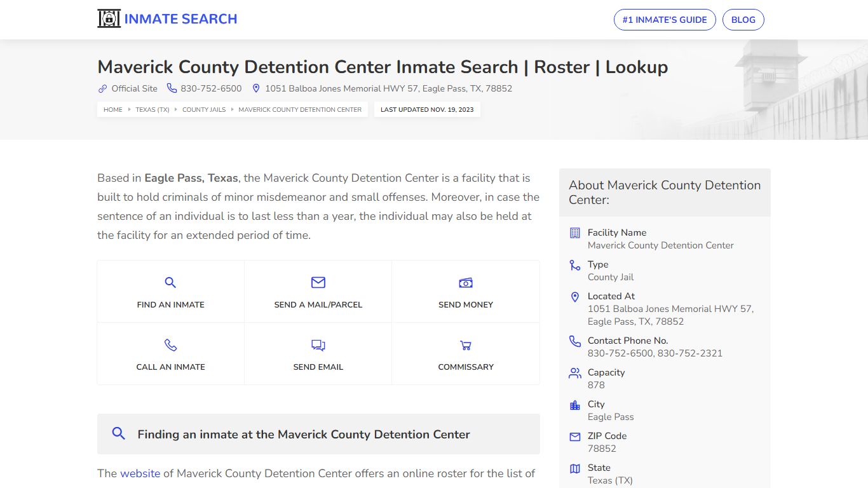Click the location pin icon beside Located At
Viewport: 868px width, 488px height.
[575, 297]
